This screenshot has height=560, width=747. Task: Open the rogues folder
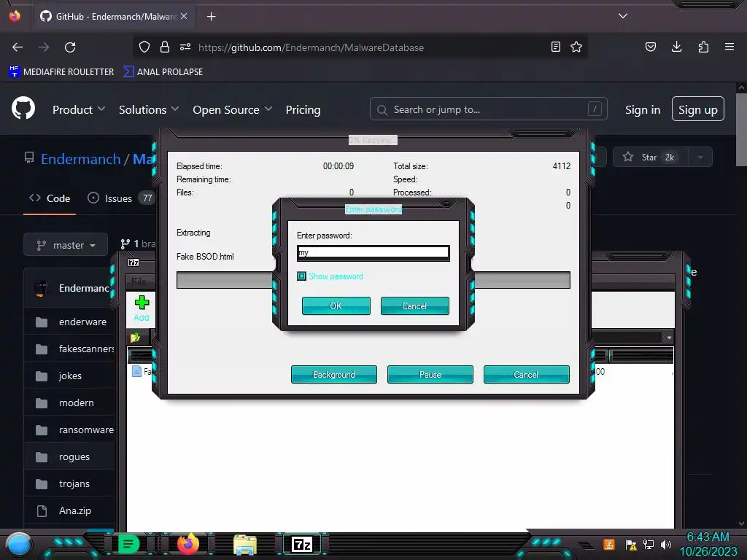74,456
